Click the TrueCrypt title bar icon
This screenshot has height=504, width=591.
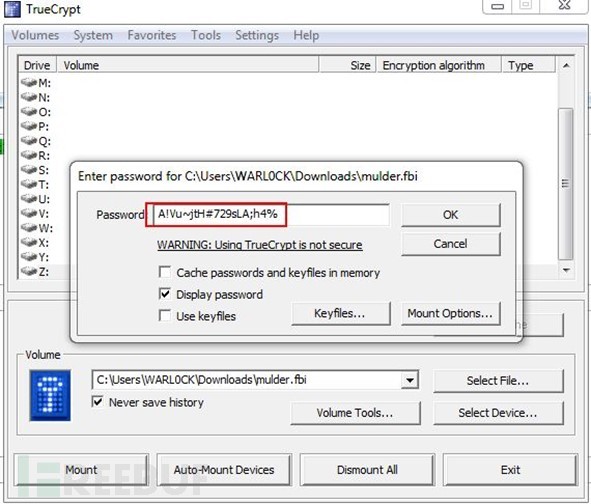12,9
